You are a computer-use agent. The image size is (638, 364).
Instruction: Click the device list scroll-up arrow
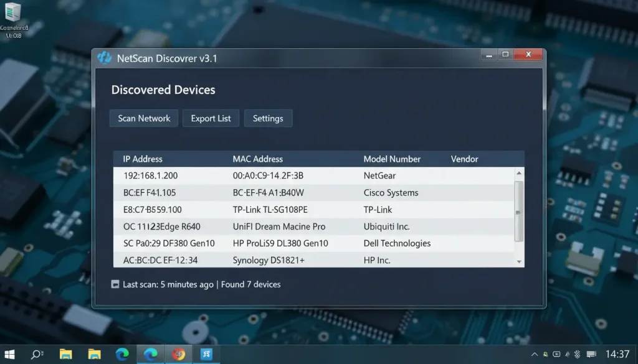519,173
